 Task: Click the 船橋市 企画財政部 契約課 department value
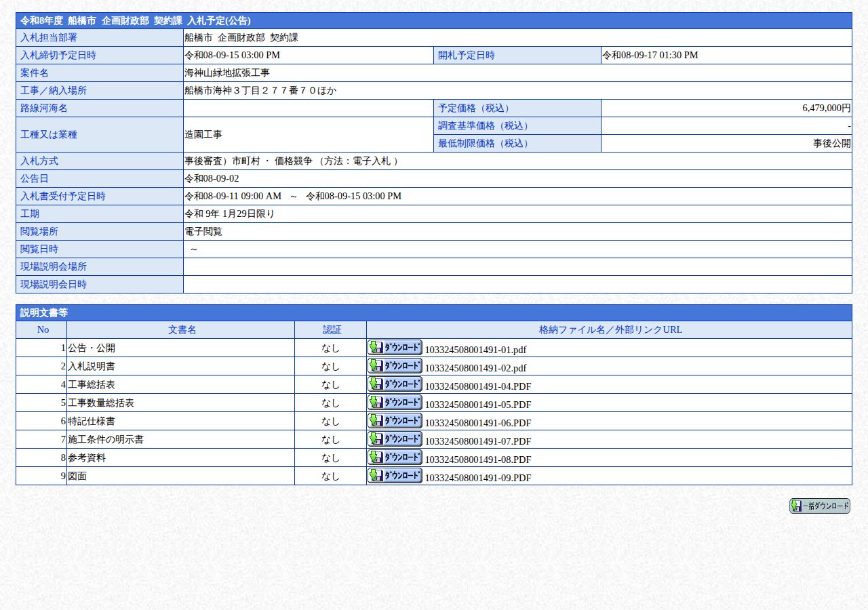[x=241, y=37]
